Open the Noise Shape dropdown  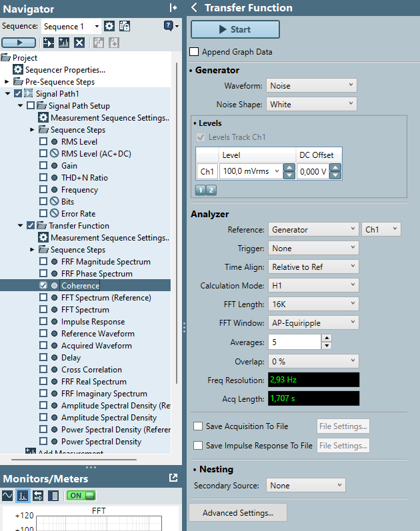[x=311, y=105]
